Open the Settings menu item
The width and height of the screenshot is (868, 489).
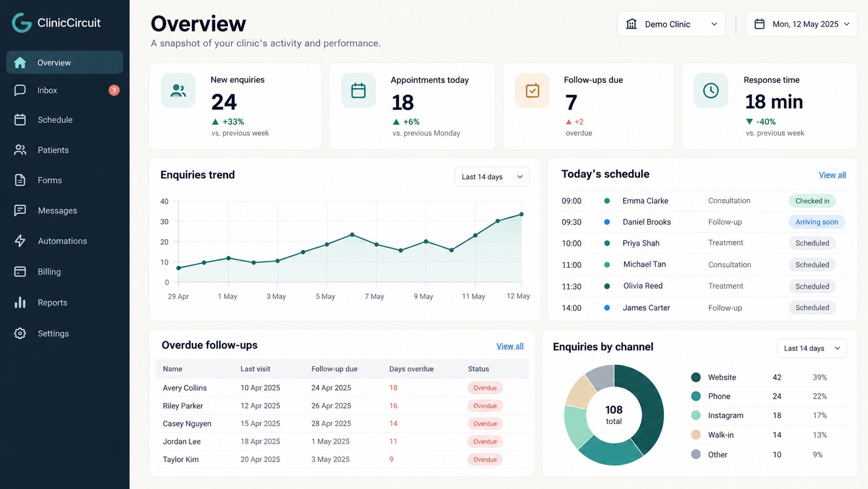(x=65, y=334)
